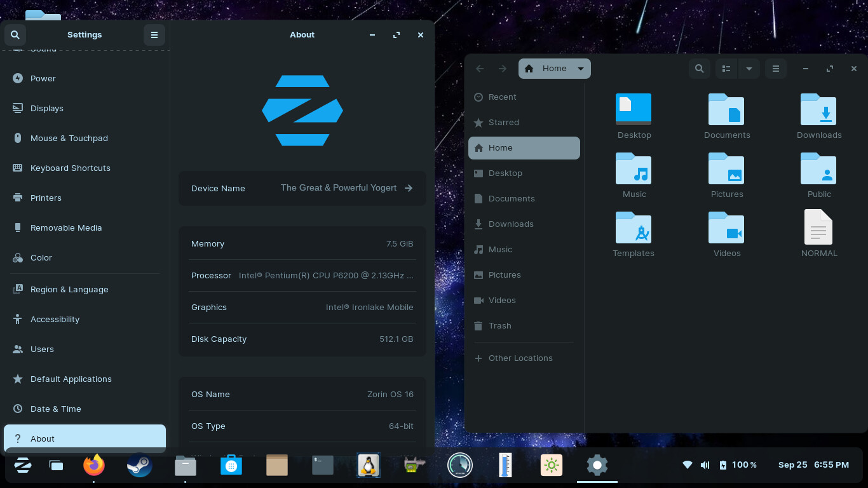Open Date & Time settings
Image resolution: width=868 pixels, height=488 pixels.
click(x=85, y=409)
